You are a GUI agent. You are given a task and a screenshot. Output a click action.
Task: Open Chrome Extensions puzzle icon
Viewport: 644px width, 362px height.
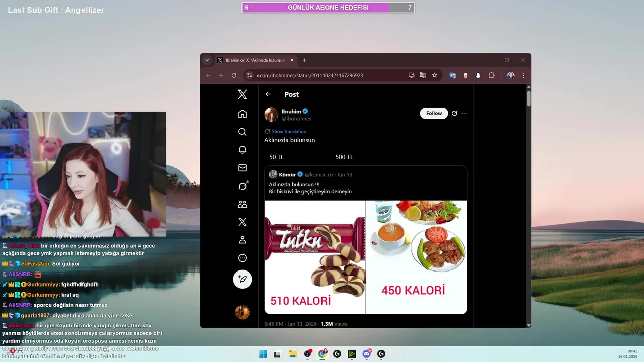(492, 75)
